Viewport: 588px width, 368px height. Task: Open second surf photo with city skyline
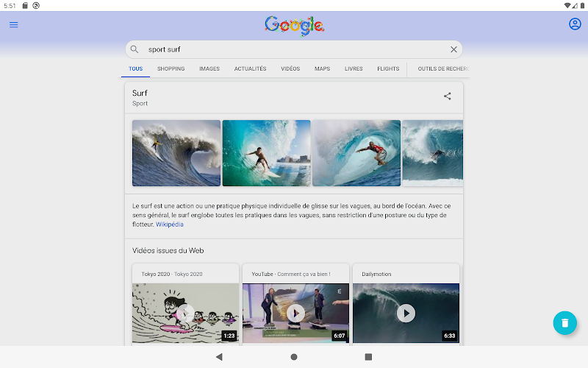click(x=266, y=153)
